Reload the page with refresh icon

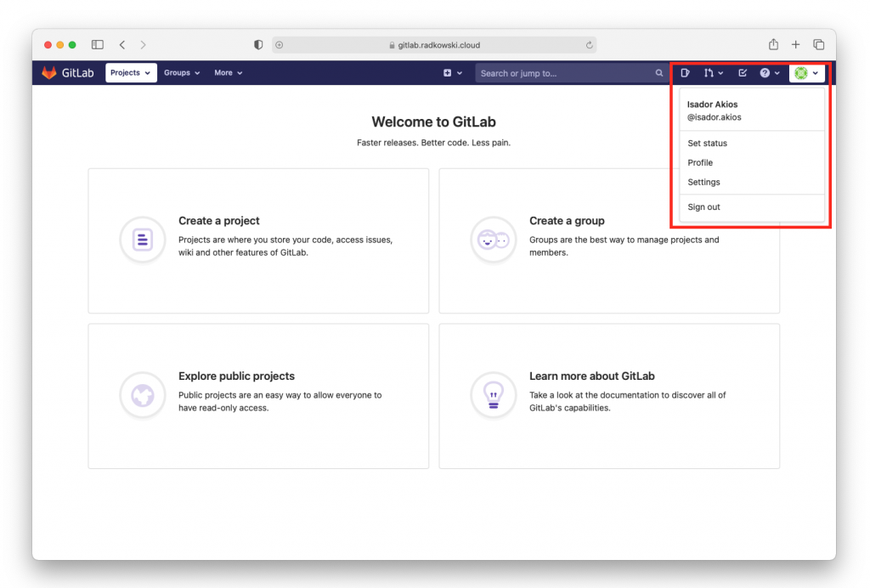(590, 45)
